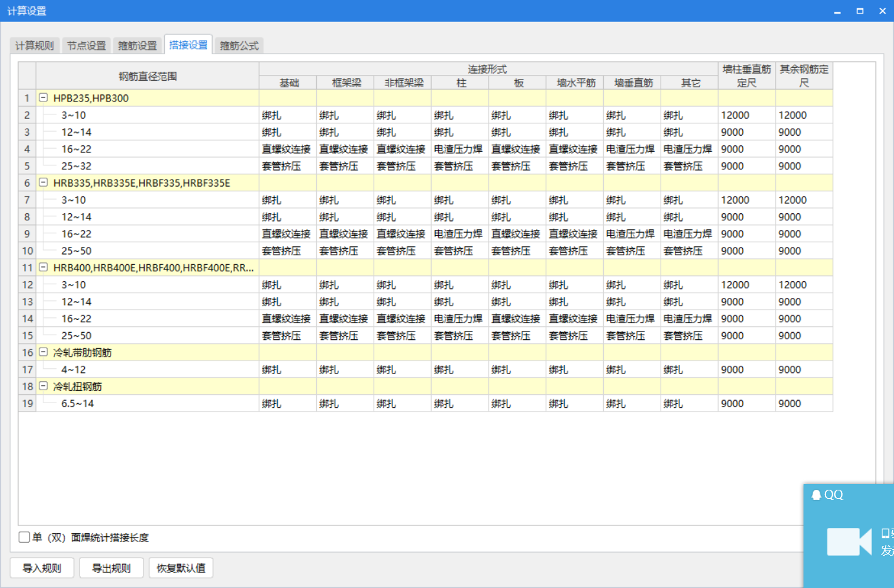The height and width of the screenshot is (588, 894).
Task: Collapse the HRB400,HRB400E group
Action: coord(43,267)
